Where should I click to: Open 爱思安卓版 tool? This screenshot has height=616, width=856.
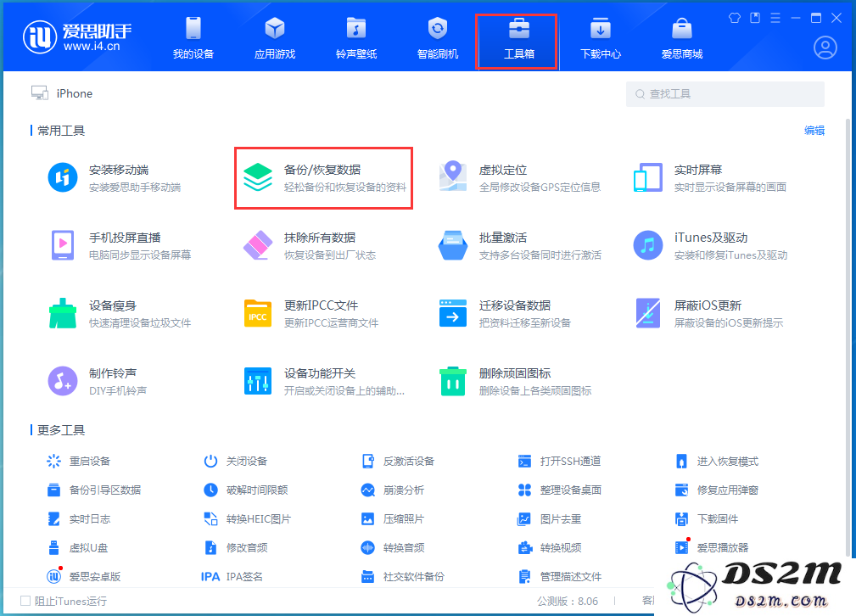pos(83,577)
